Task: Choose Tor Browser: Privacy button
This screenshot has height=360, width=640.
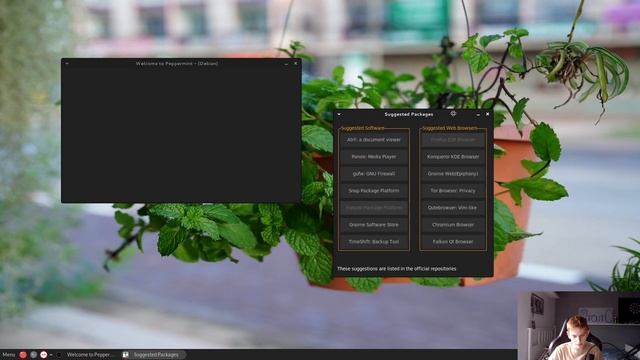Action: pos(453,191)
